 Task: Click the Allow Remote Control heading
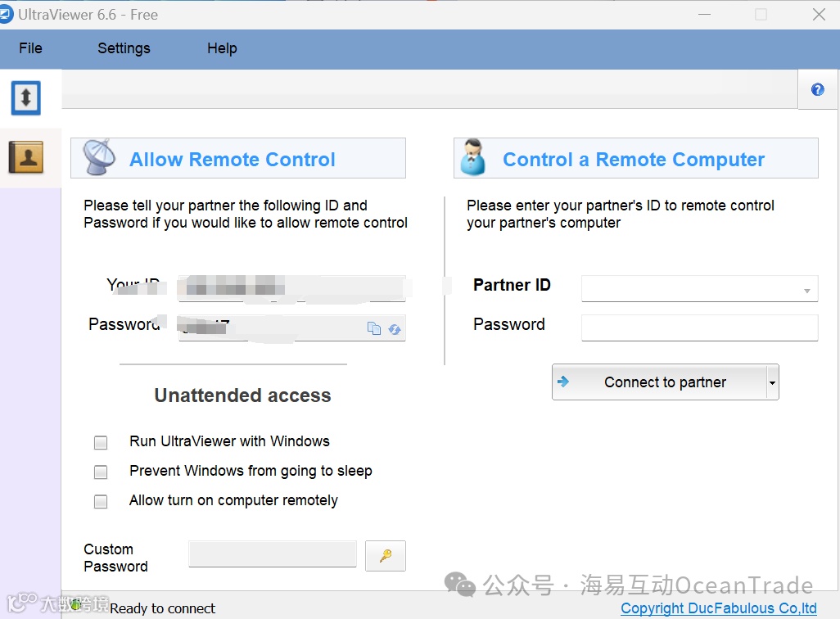pos(232,159)
